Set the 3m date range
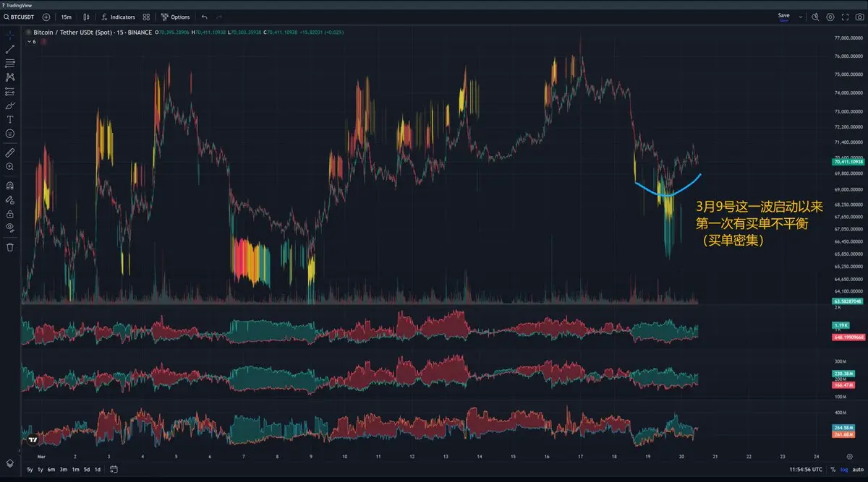Screen dimensions: 868x482 coord(64,469)
